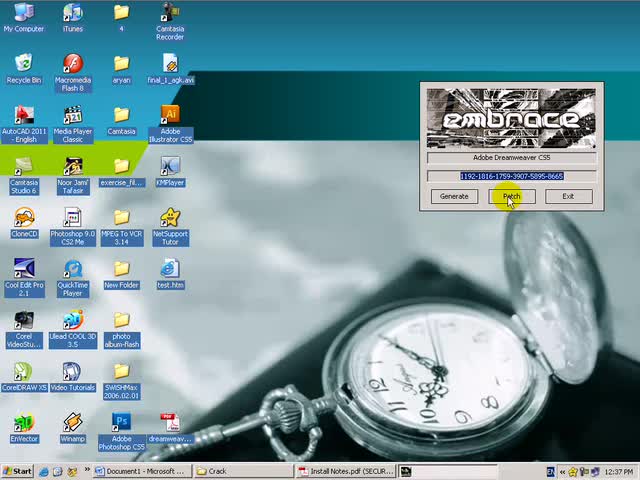Select the aryan folder

pyautogui.click(x=121, y=68)
